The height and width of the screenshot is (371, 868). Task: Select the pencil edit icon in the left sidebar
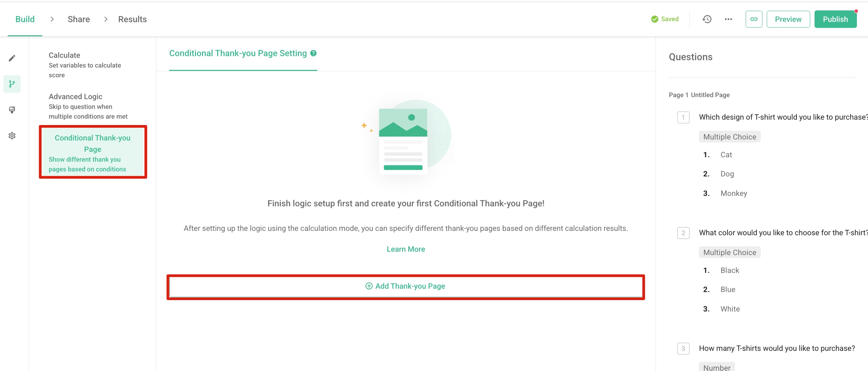coord(12,58)
